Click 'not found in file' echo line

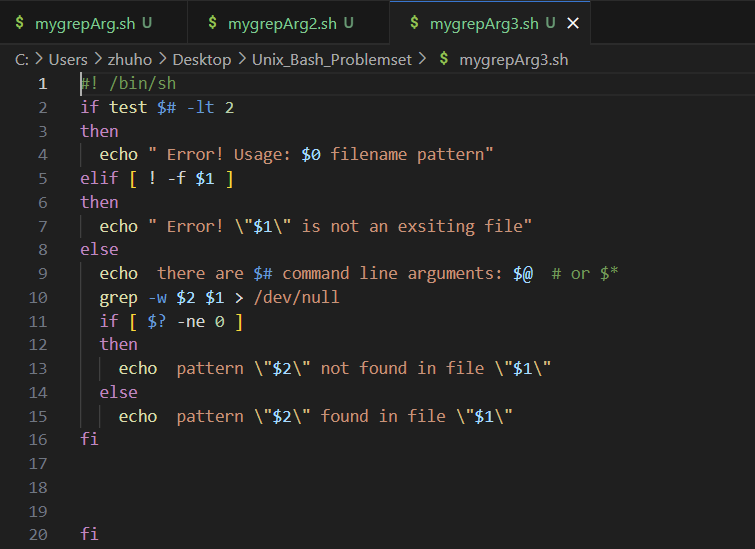tap(335, 368)
